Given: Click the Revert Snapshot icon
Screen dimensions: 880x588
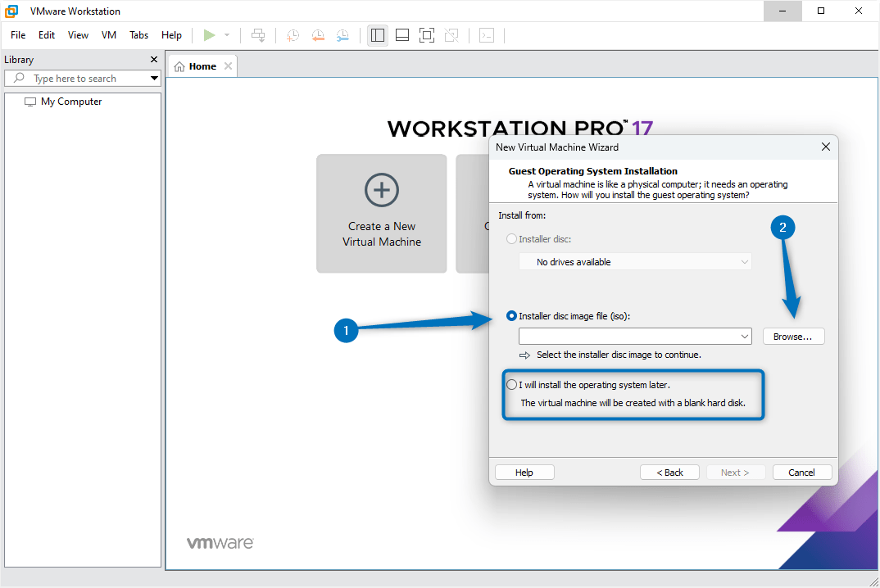Looking at the screenshot, I should point(318,35).
